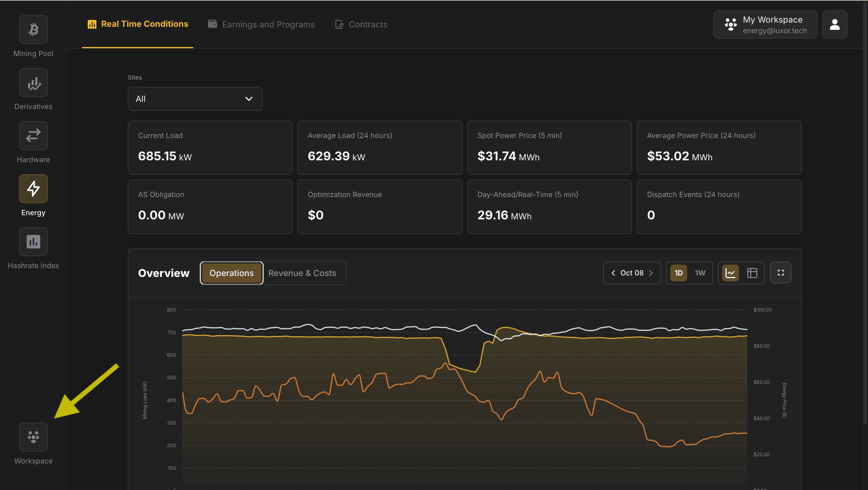Open the Derivatives sidebar icon
The image size is (868, 490).
pyautogui.click(x=33, y=83)
